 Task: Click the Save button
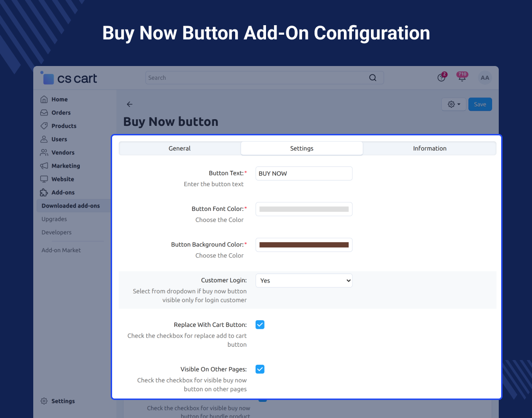480,104
